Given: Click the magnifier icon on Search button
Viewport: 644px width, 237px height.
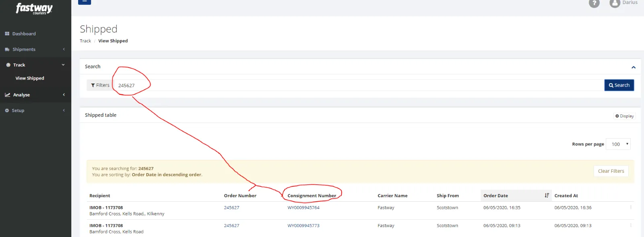Looking at the screenshot, I should (x=611, y=86).
